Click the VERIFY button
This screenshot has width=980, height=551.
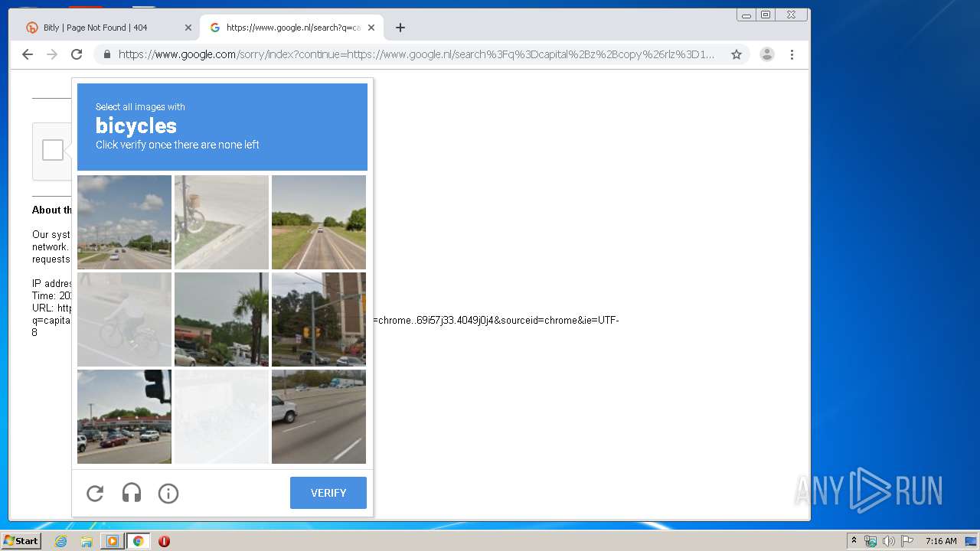pyautogui.click(x=328, y=493)
